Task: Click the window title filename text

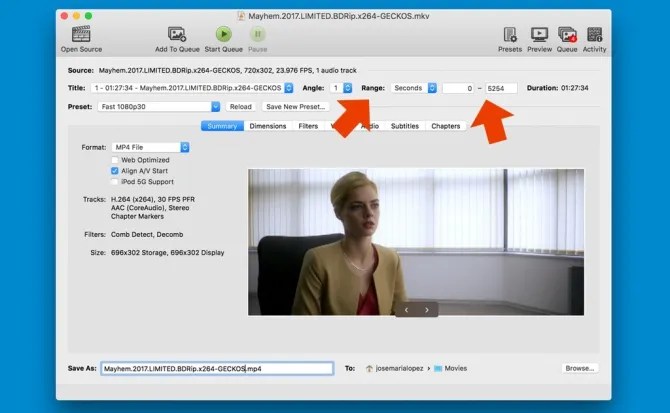Action: (339, 16)
